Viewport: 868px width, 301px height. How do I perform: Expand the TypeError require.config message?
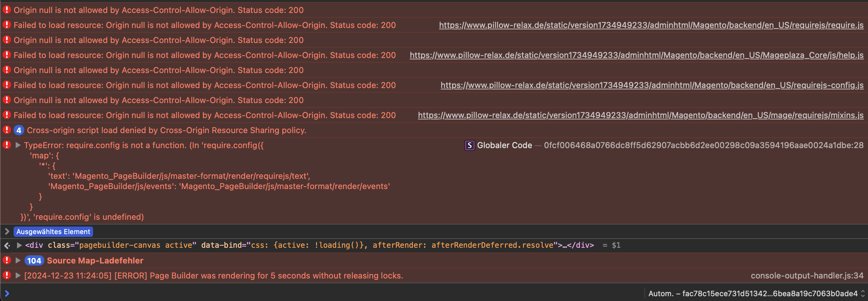tap(18, 145)
